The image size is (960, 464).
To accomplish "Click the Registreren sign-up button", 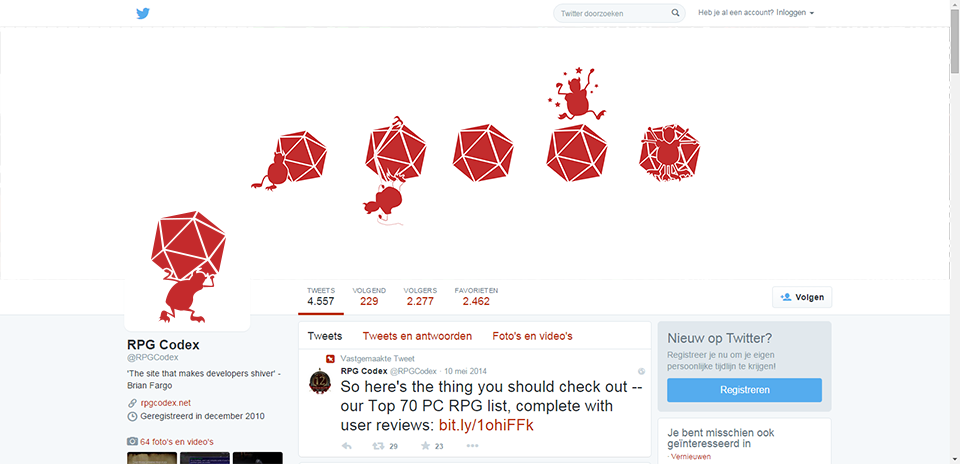I will click(744, 390).
